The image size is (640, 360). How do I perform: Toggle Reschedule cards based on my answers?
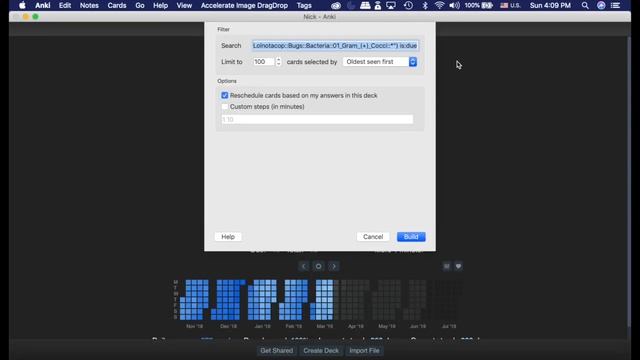[224, 95]
